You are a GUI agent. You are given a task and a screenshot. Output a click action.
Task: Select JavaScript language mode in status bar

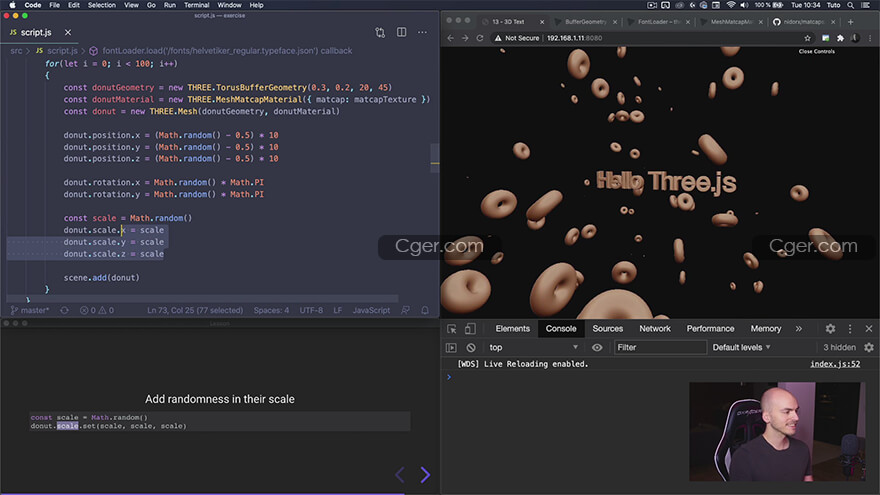[x=371, y=310]
